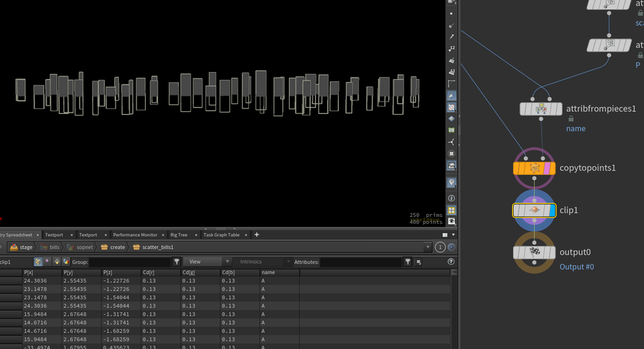Click the Attributes filter input field
Screen dimensions: 644x349
coord(360,262)
